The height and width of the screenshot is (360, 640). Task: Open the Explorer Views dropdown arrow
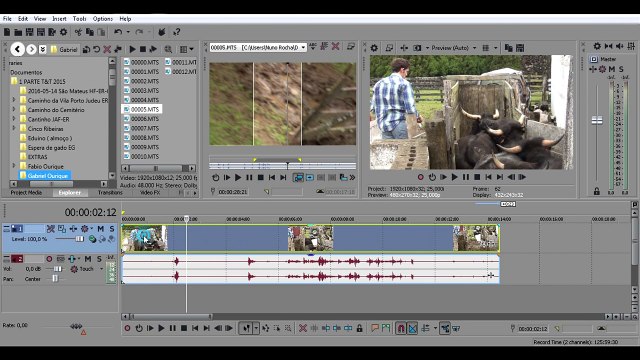(191, 49)
